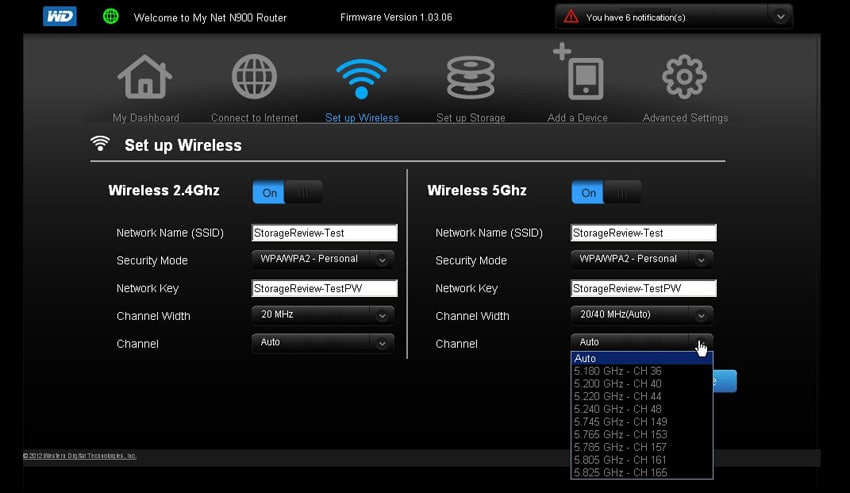Open Connect to Internet globe icon
The width and height of the screenshot is (850, 493).
pos(254,76)
